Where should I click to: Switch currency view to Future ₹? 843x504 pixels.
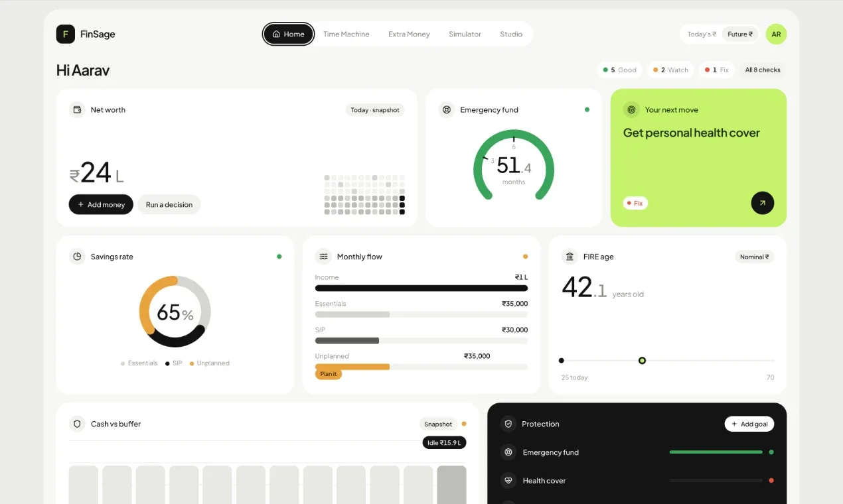tap(739, 34)
